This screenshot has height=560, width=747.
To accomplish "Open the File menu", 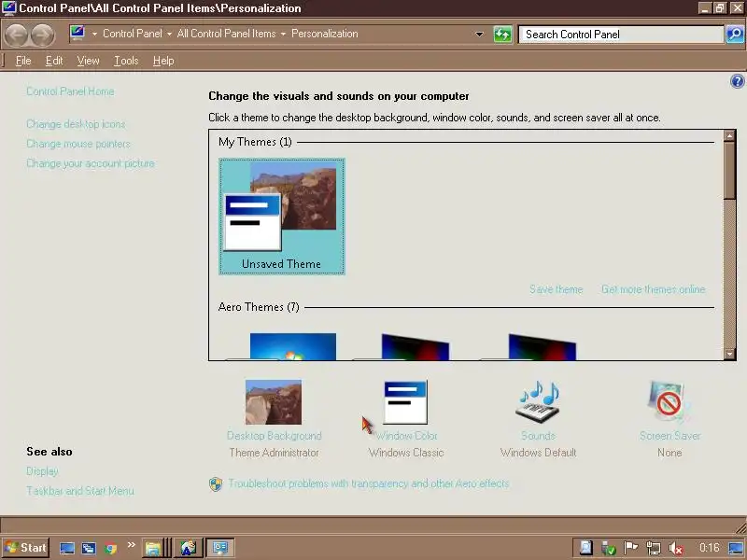I will pos(23,61).
